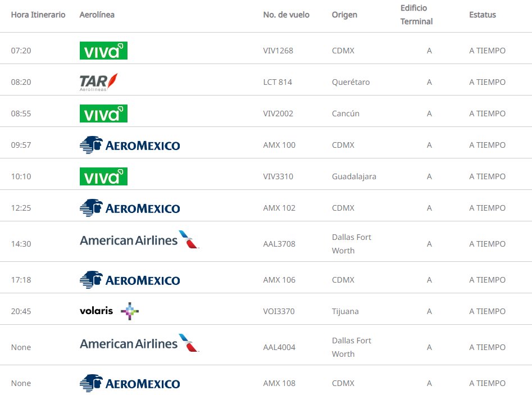Click the Aerolínea column header
Image resolution: width=532 pixels, height=395 pixels.
pos(97,15)
